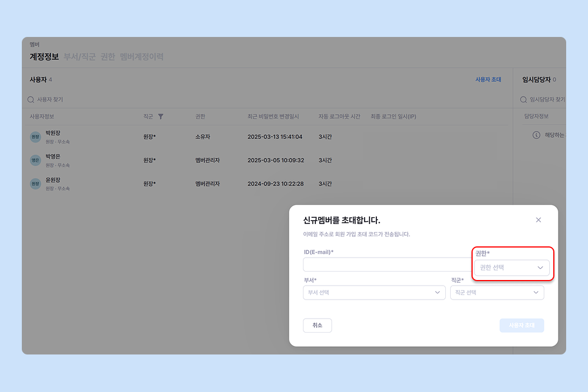Screen dimensions: 588x392
Task: Open the 부서 선택 dropdown
Action: coord(374,292)
